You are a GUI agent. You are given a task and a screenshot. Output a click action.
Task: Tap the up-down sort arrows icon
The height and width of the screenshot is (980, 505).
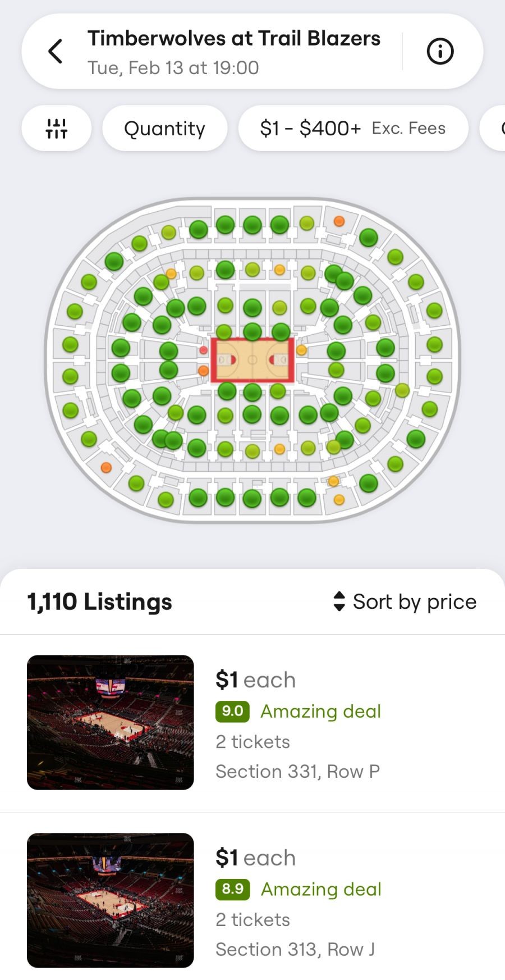click(339, 601)
